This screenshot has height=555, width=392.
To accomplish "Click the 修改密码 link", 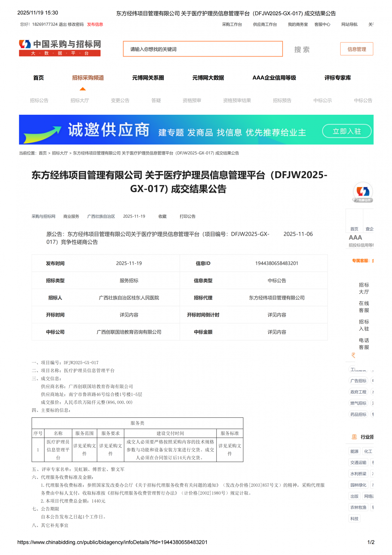I will tap(76, 25).
